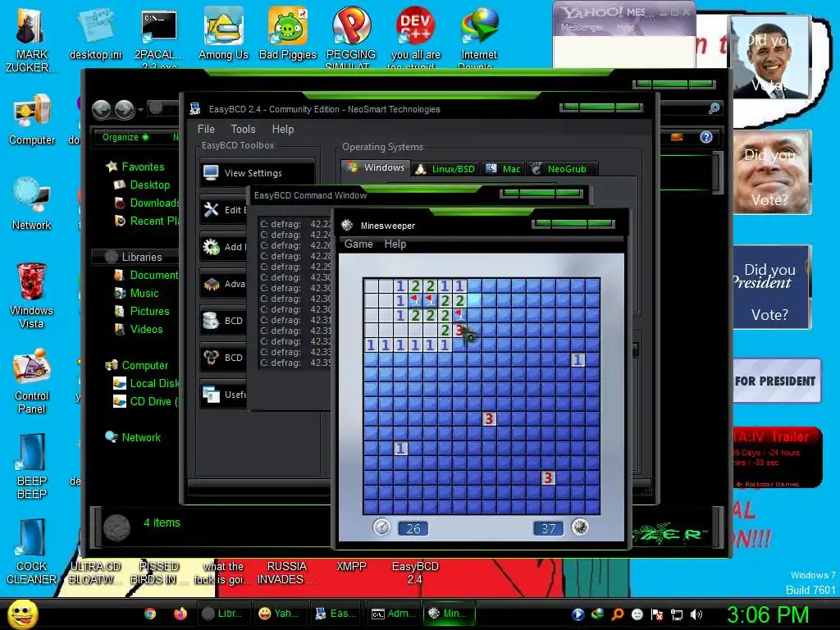Viewport: 840px width, 630px height.
Task: Open the XMPP desktop shortcut
Action: [351, 566]
